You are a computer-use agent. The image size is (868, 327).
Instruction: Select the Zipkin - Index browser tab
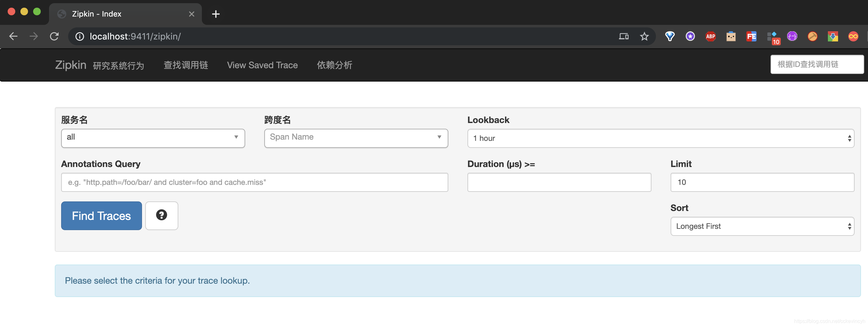[125, 14]
